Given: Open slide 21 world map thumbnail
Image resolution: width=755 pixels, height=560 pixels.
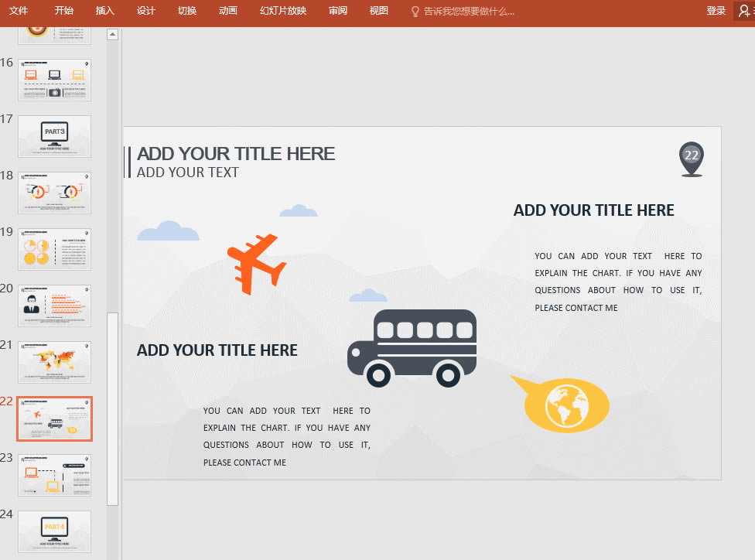Looking at the screenshot, I should tap(54, 362).
